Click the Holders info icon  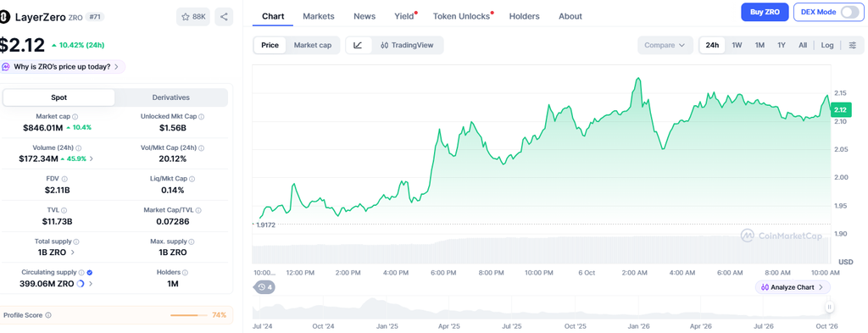(186, 273)
